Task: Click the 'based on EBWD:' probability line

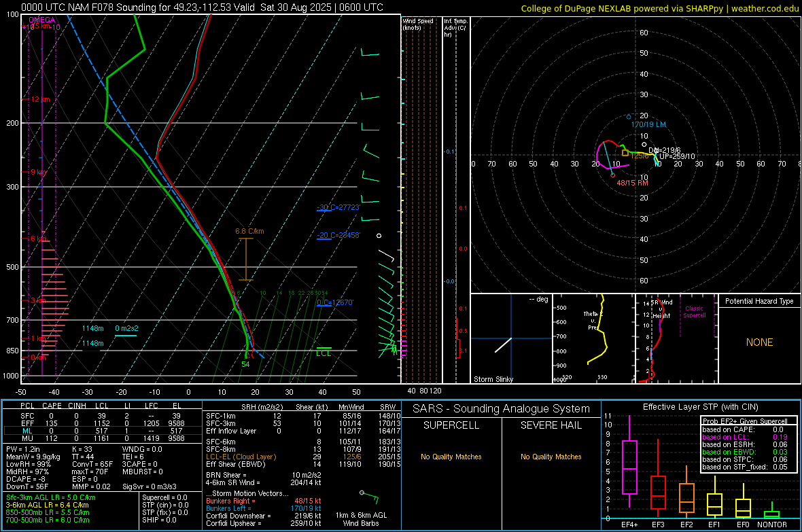Action: click(745, 453)
